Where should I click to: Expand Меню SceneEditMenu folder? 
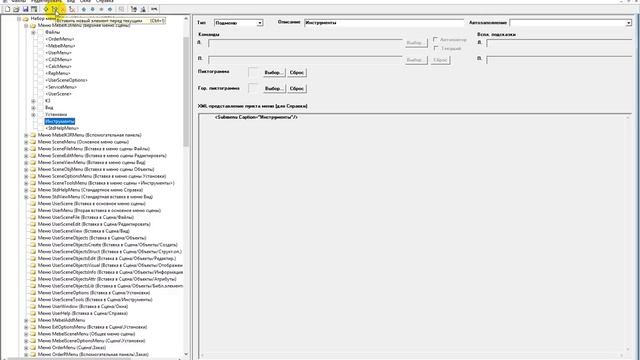point(26,156)
